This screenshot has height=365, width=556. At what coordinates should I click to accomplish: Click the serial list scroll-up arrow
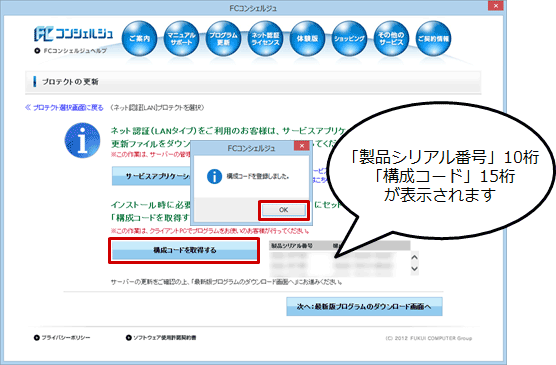[415, 257]
